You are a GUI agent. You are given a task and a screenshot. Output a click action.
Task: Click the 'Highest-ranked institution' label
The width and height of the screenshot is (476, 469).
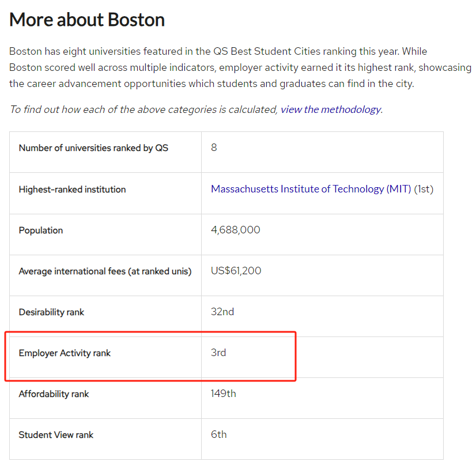click(72, 190)
